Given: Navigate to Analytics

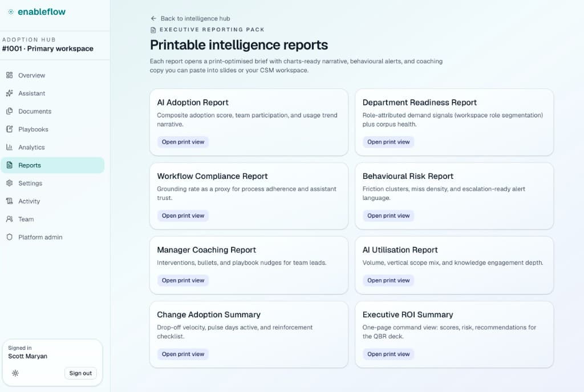Looking at the screenshot, I should click(x=52, y=147).
